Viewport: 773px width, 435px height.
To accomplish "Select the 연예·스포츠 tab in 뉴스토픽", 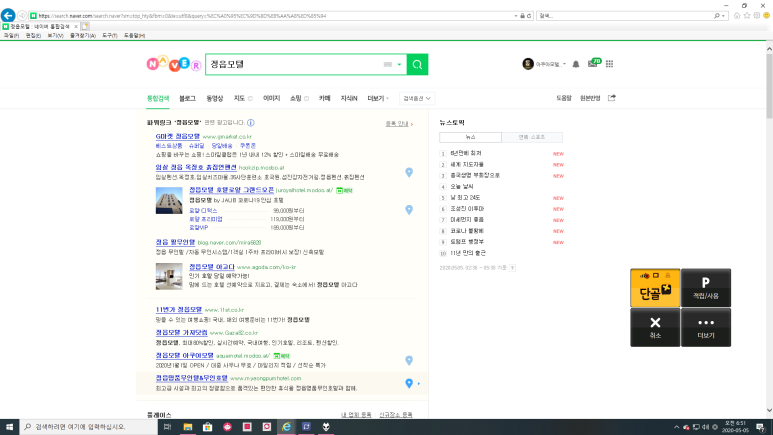I will (532, 137).
